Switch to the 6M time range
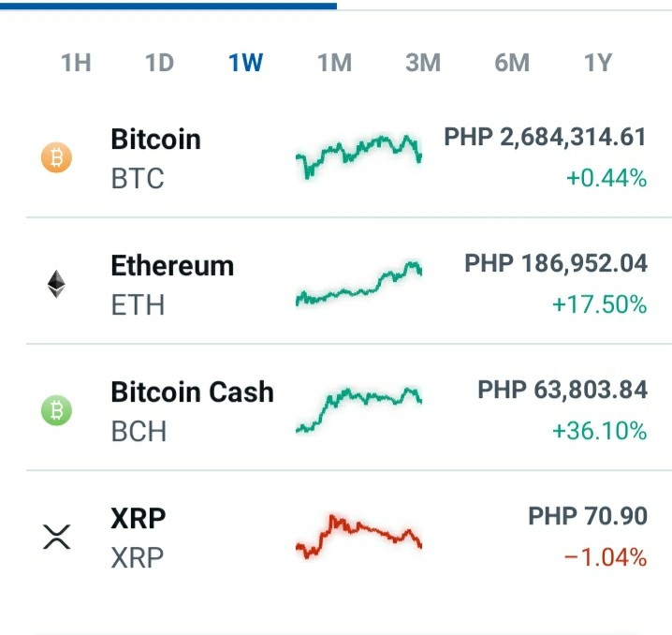672x635 pixels. (512, 63)
